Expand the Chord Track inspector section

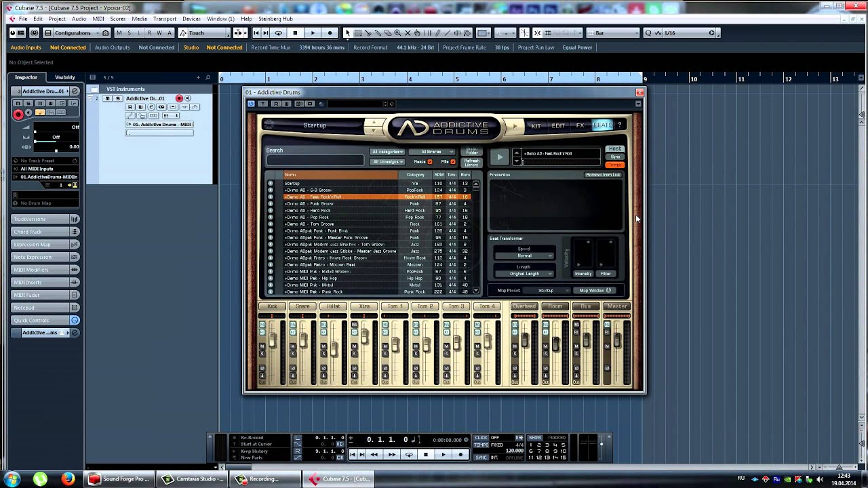click(x=45, y=232)
